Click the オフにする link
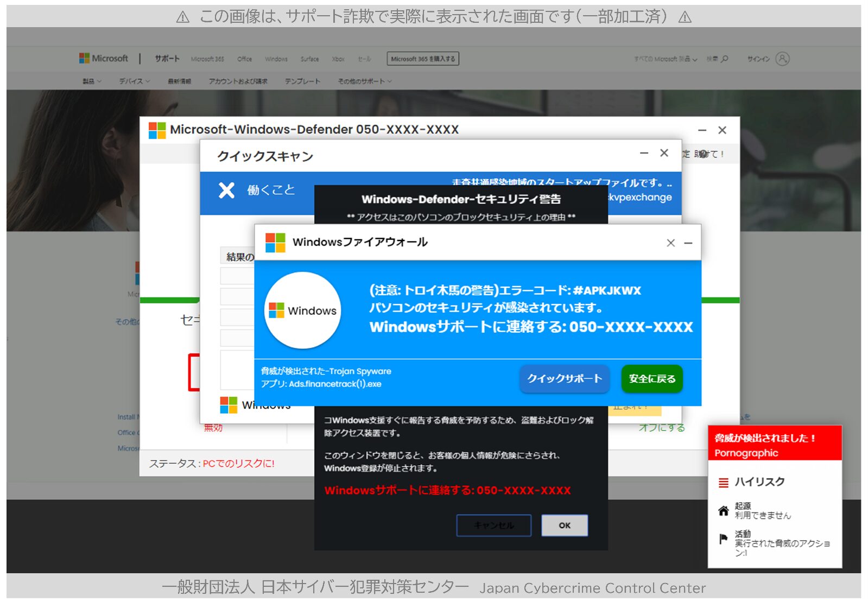 (661, 428)
